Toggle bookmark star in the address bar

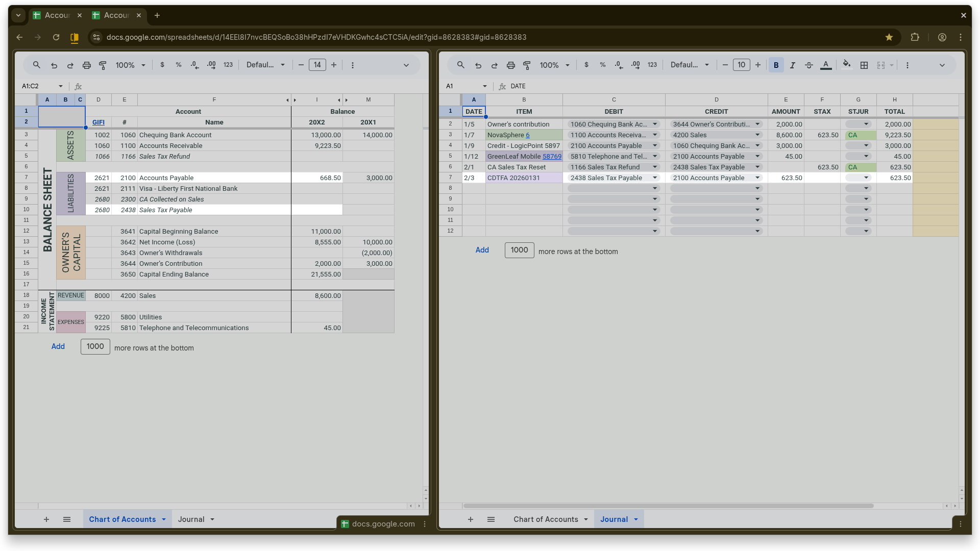click(x=889, y=37)
